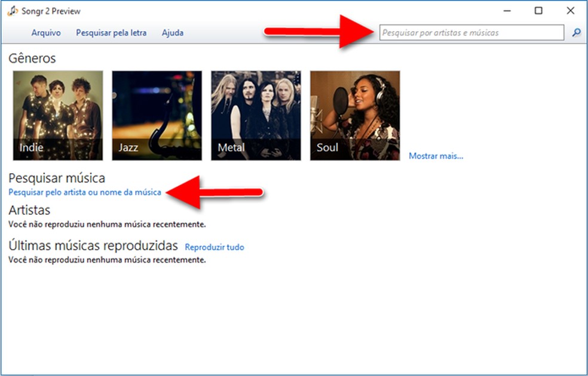Screen dimensions: 588x376
Task: Click the Artistas heading
Action: point(29,210)
